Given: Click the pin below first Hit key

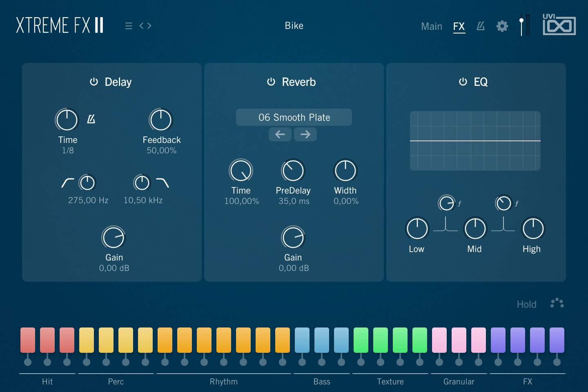Looking at the screenshot, I should (28, 362).
